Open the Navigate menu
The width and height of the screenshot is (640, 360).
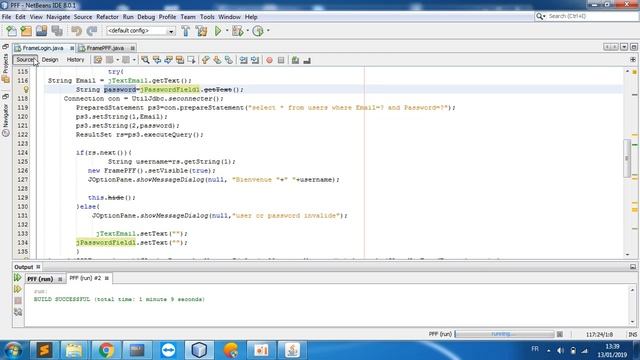tap(58, 17)
